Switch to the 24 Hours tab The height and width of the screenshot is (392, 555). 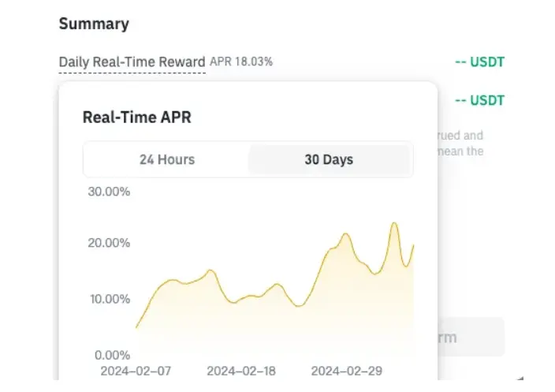coord(166,159)
